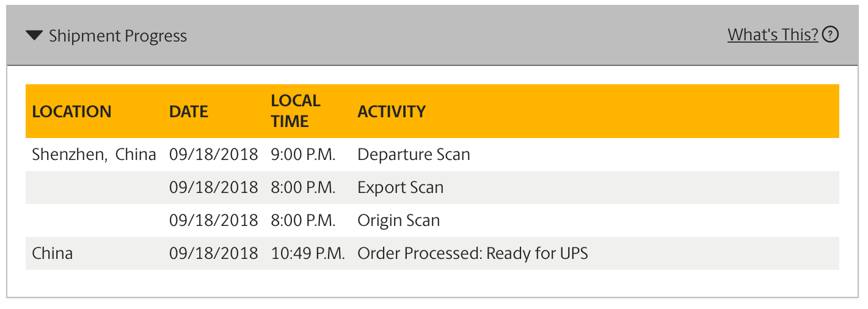Screen dimensions: 868x309
Task: Click the DATE column header
Action: pyautogui.click(x=189, y=112)
